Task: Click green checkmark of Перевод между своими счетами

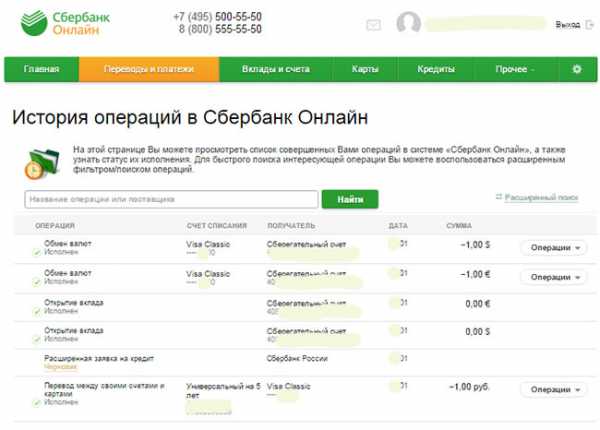Action: (37, 403)
